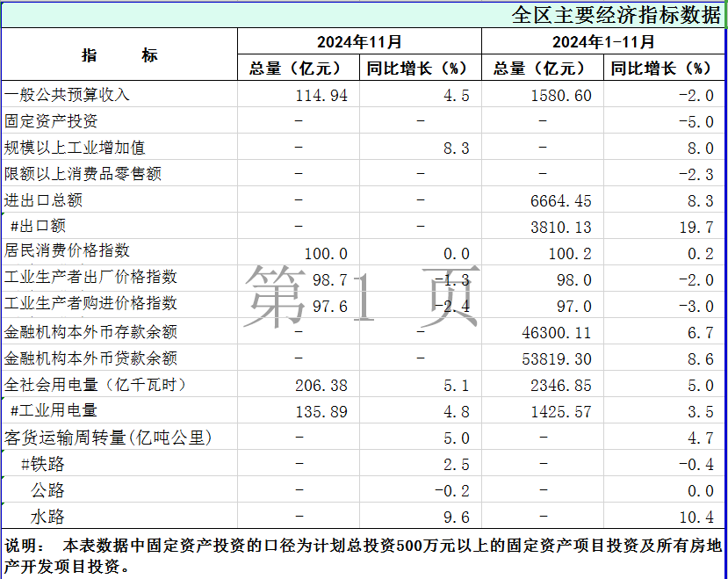Select the 指标 column header cell

119,55
